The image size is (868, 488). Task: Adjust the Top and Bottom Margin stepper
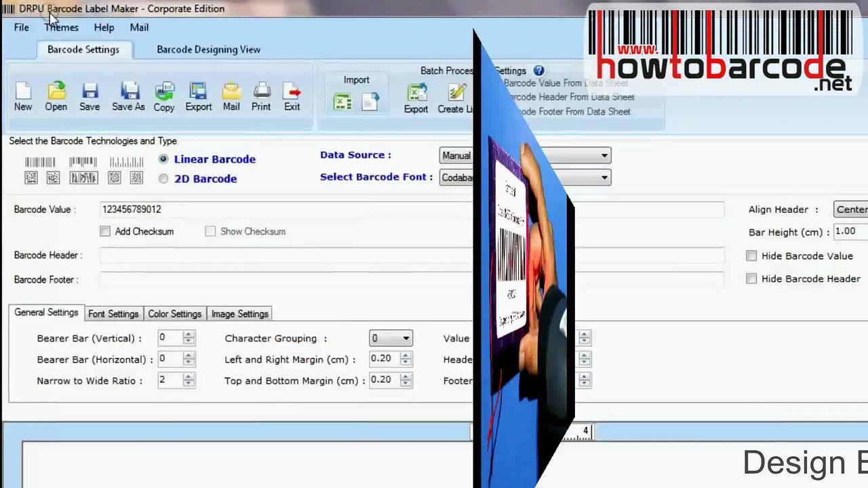(406, 380)
